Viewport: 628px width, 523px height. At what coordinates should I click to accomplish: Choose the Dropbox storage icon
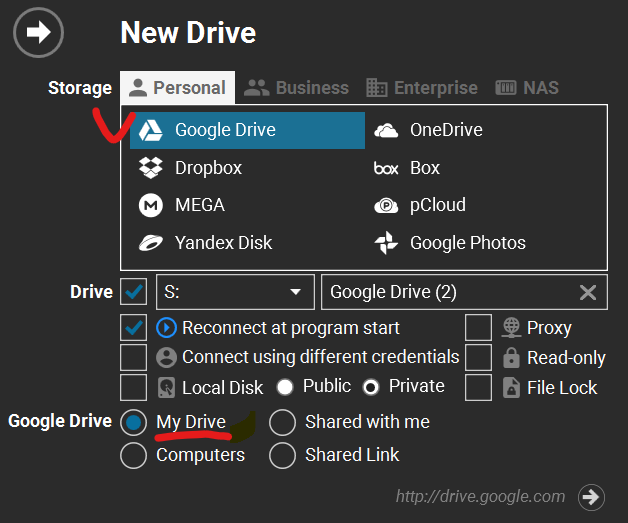point(151,168)
